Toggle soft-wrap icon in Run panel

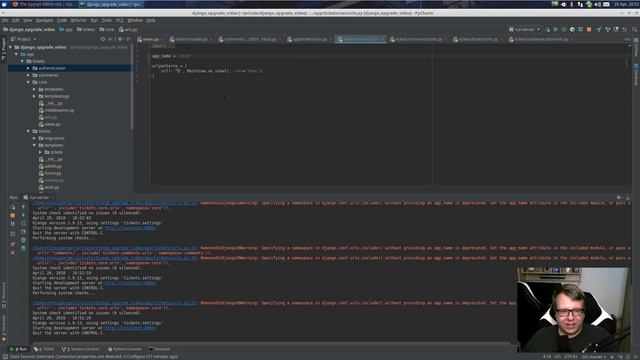coord(23,224)
